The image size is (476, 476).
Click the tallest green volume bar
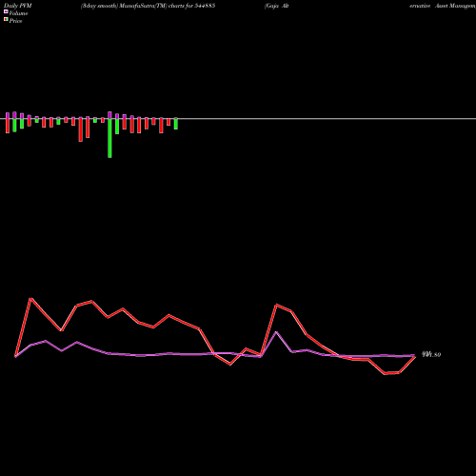pyautogui.click(x=109, y=138)
